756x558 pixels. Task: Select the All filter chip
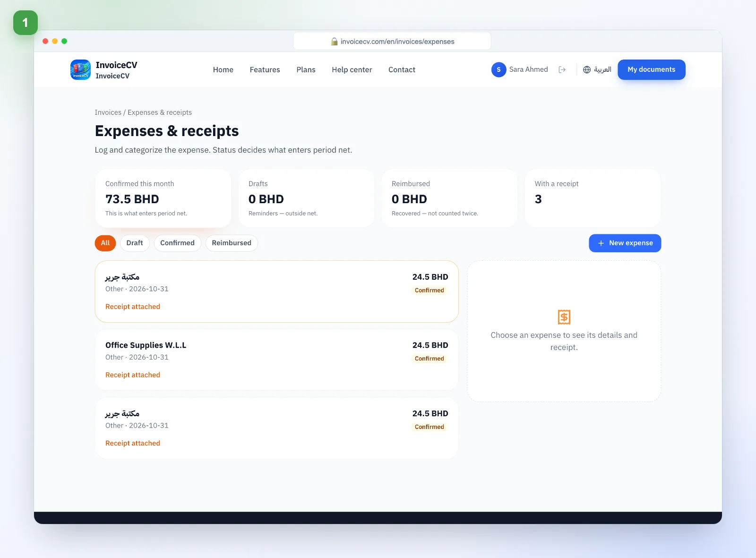click(x=105, y=243)
